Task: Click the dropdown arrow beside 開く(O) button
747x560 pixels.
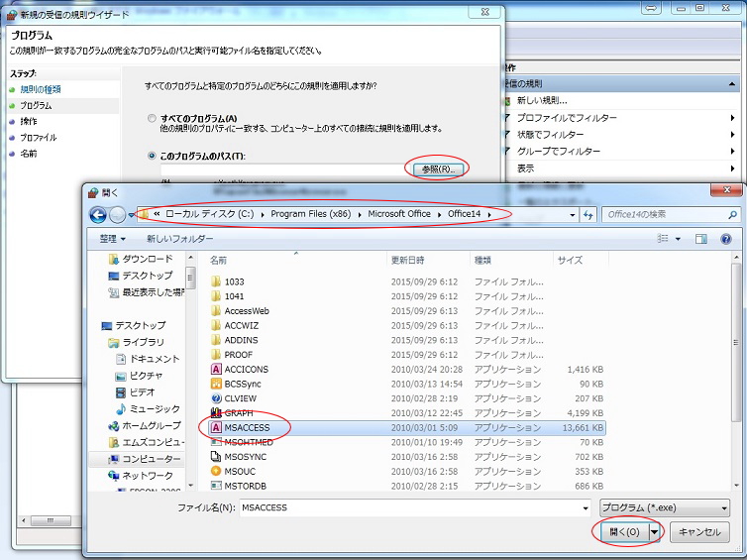Action: [x=655, y=532]
